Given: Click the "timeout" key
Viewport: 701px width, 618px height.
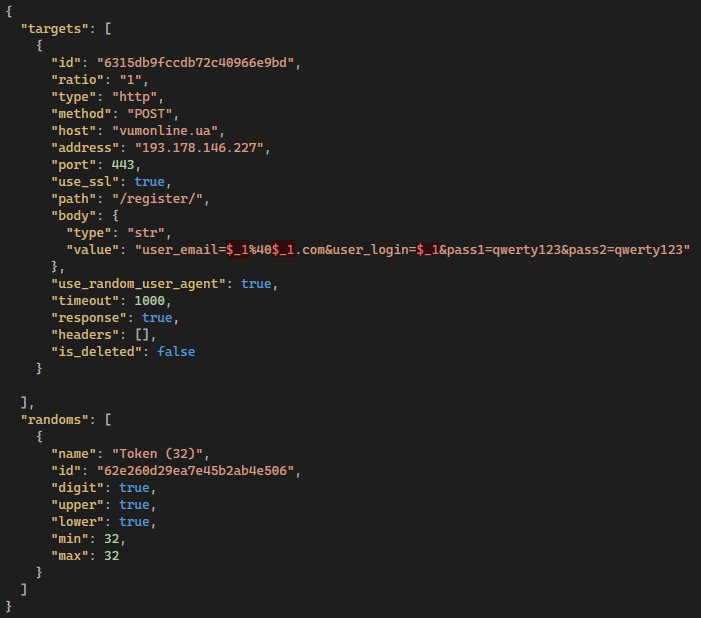Looking at the screenshot, I should 85,301.
